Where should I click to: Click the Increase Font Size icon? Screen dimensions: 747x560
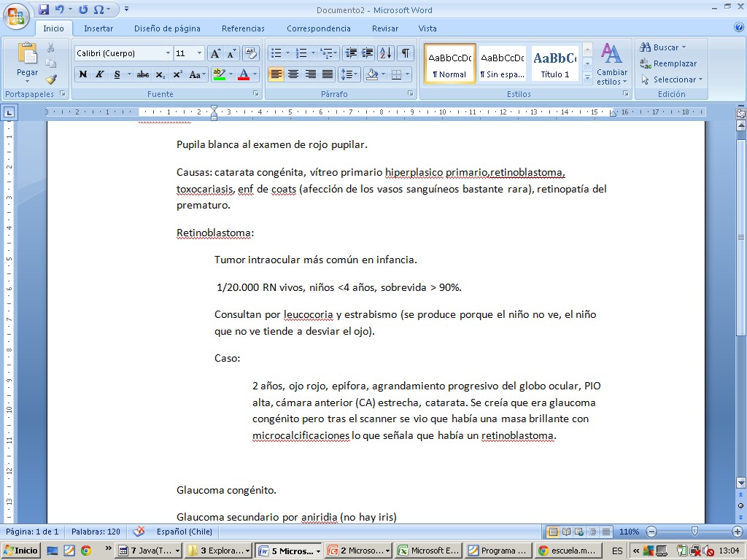[215, 53]
